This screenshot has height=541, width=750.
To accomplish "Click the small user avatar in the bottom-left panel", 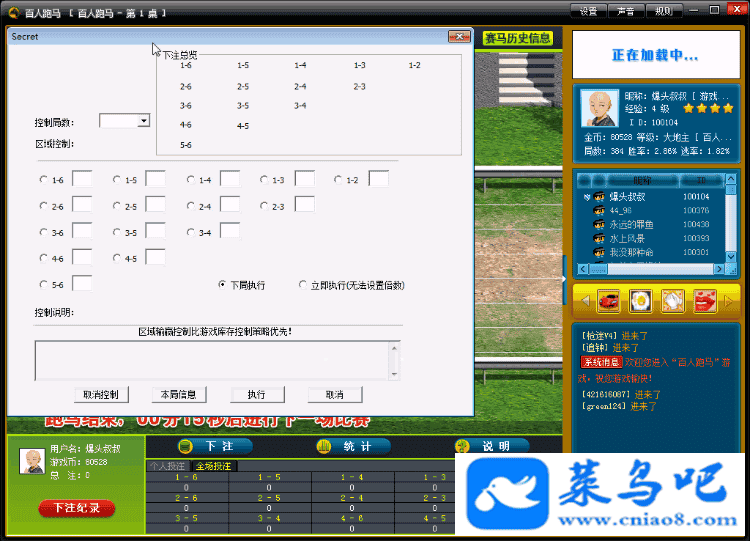I will [32, 461].
